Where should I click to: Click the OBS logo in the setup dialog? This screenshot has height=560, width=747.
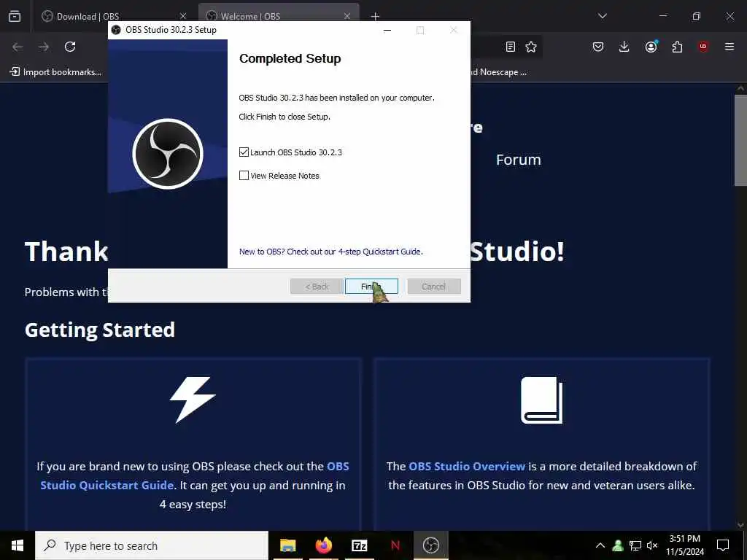coord(168,154)
